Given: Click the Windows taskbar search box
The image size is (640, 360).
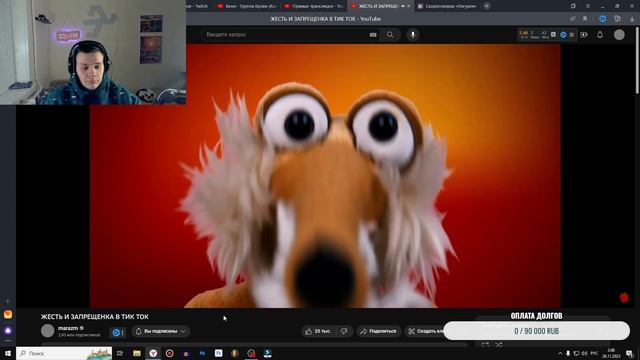Looking at the screenshot, I should tap(64, 353).
